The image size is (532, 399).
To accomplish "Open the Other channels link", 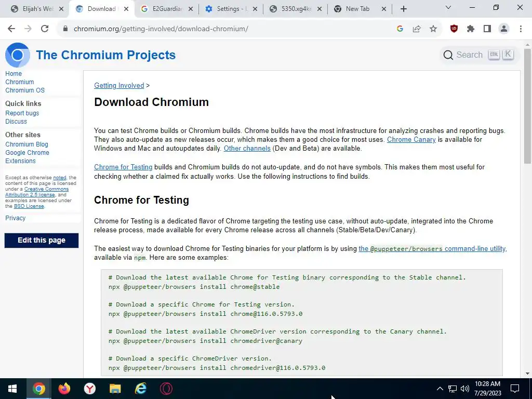I will [247, 148].
